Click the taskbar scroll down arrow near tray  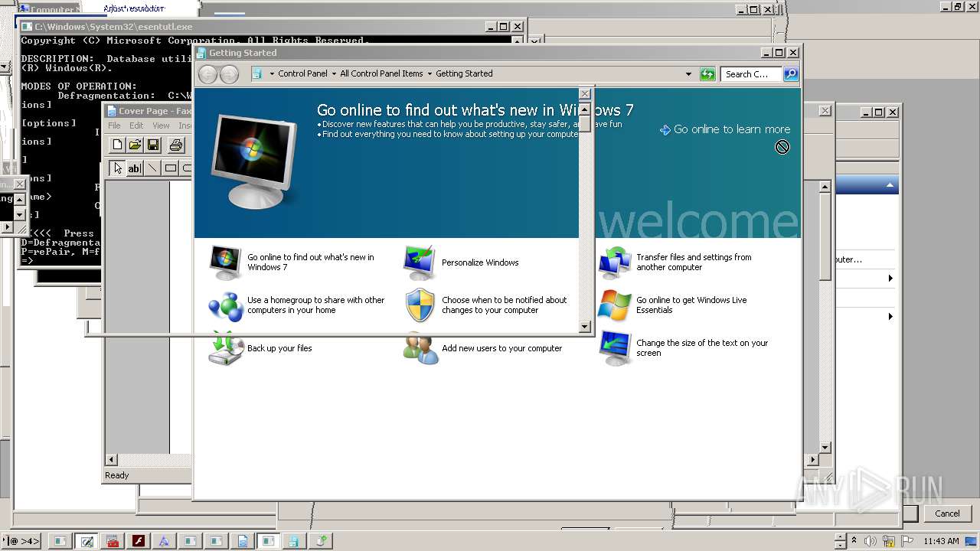840,545
